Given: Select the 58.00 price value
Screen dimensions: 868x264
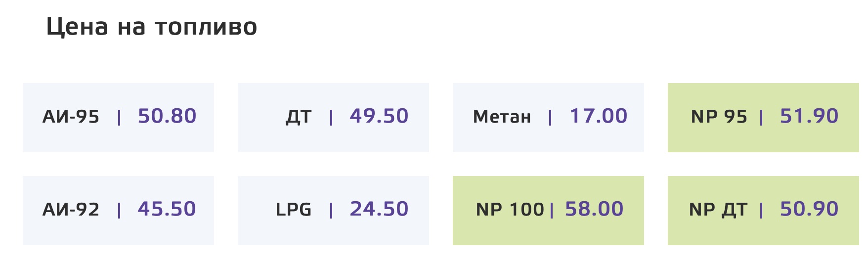Looking at the screenshot, I should 594,209.
